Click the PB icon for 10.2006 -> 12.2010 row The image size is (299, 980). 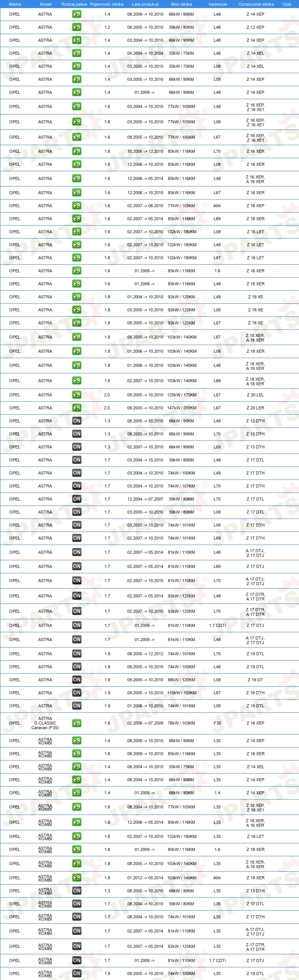tap(76, 151)
